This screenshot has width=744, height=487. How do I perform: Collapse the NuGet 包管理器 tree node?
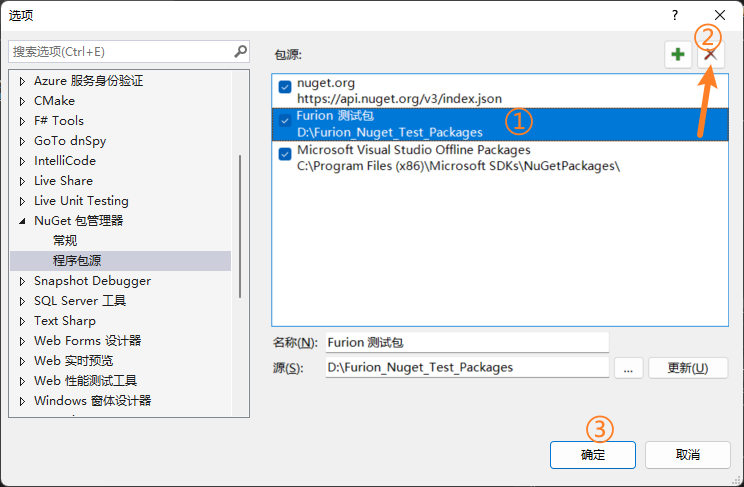click(23, 221)
